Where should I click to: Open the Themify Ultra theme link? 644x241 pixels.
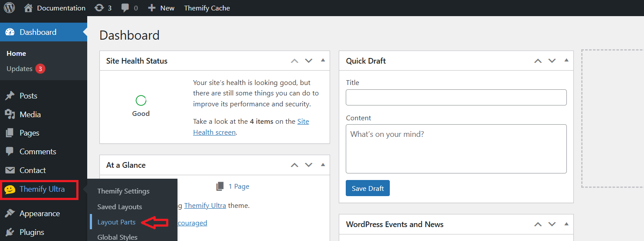[x=205, y=205]
